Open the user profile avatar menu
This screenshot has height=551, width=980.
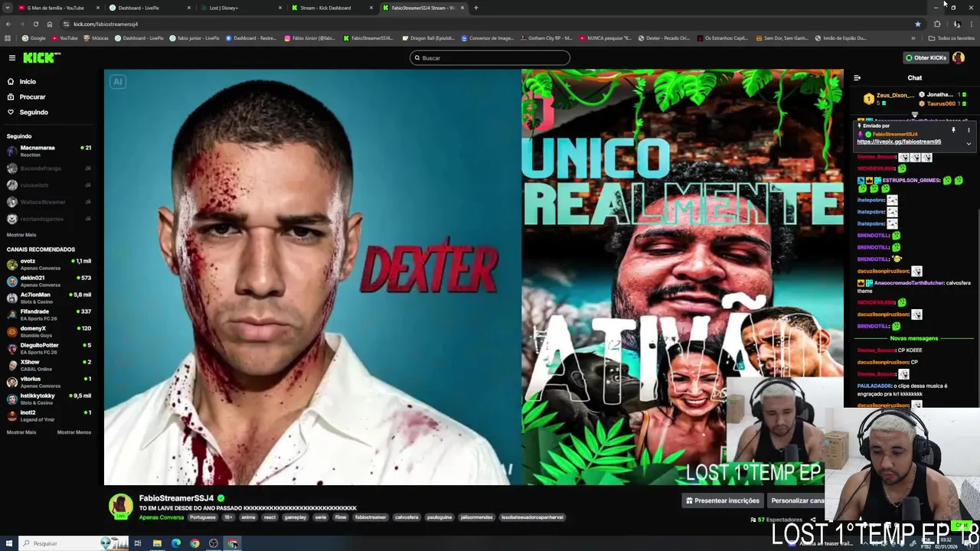click(x=959, y=57)
